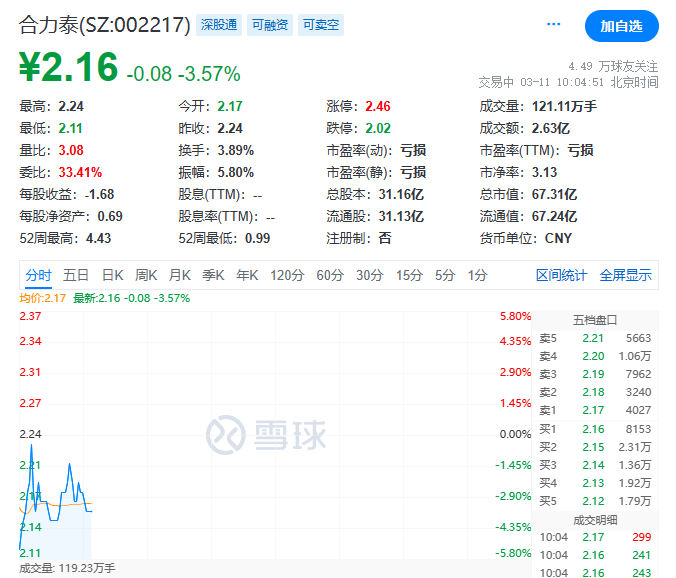Click the 深股通 tag

point(219,25)
